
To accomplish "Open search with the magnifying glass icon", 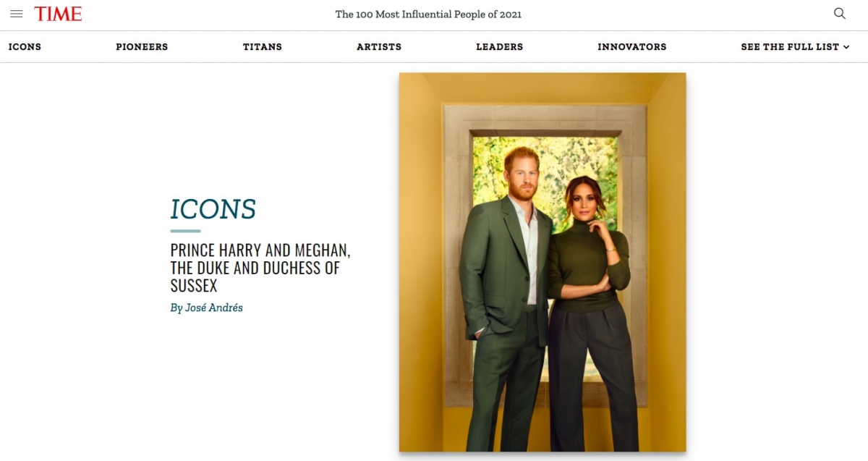I will pyautogui.click(x=840, y=14).
